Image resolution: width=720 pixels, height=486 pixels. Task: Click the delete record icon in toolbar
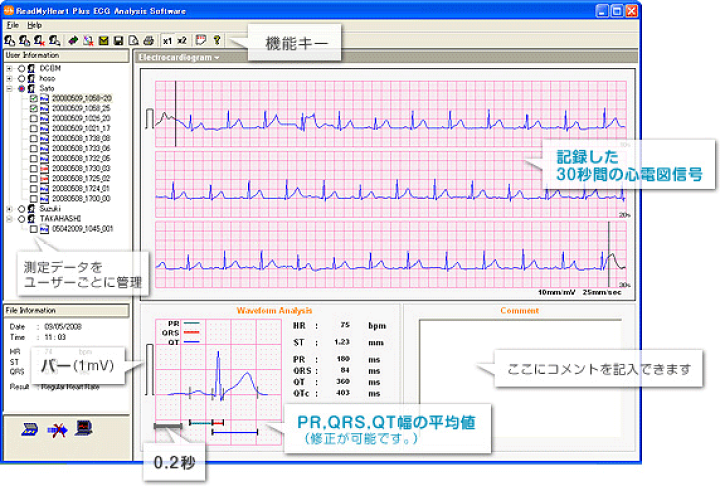pyautogui.click(x=88, y=41)
